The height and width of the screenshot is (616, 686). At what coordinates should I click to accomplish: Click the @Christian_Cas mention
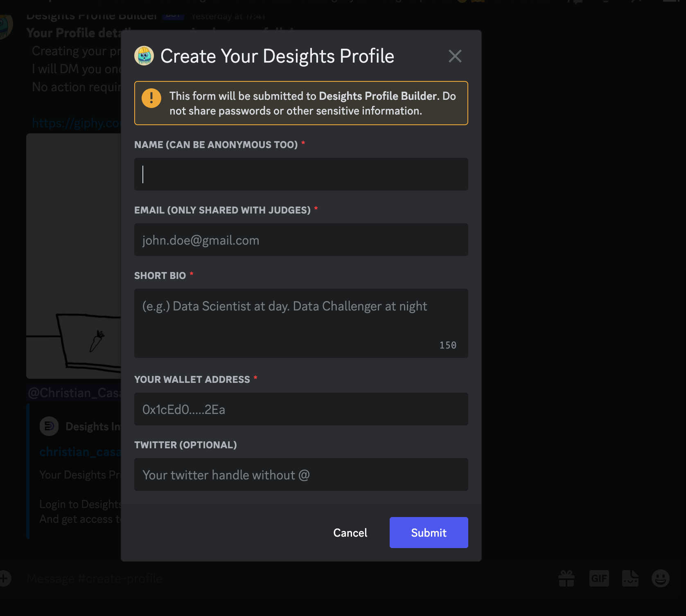coord(74,393)
